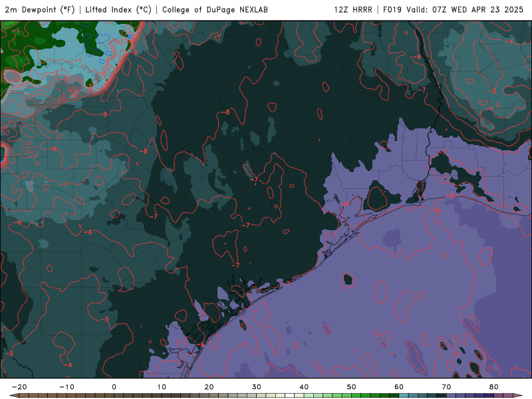Click the "12Z HRRR" model run label
Image resolution: width=532 pixels, height=399 pixels.
pyautogui.click(x=353, y=9)
